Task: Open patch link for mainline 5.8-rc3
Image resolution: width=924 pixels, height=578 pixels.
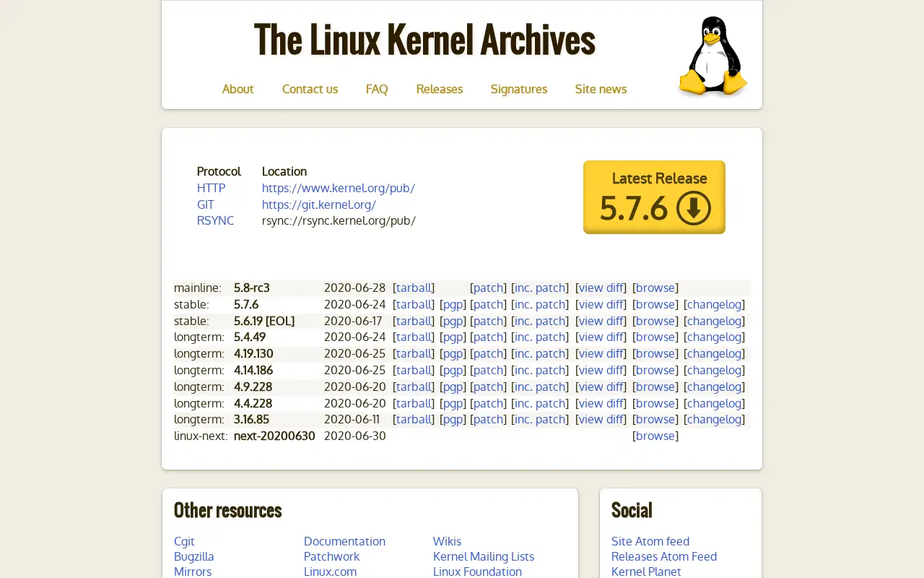Action: 488,288
